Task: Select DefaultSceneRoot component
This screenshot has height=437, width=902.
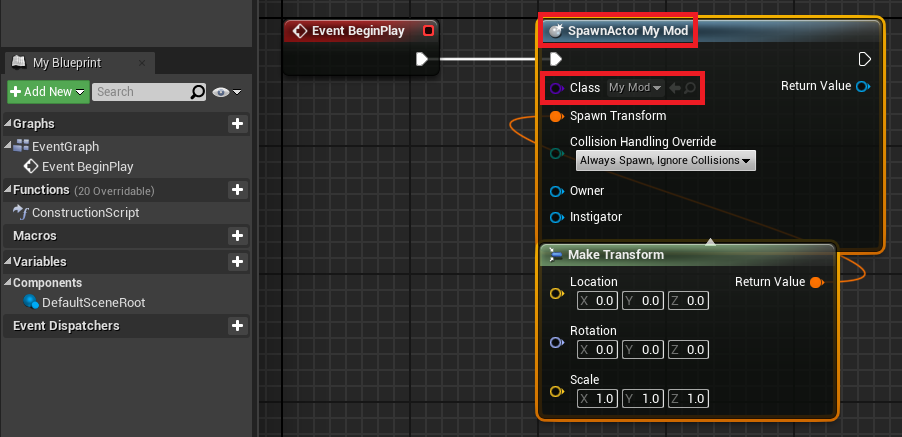Action: click(93, 302)
